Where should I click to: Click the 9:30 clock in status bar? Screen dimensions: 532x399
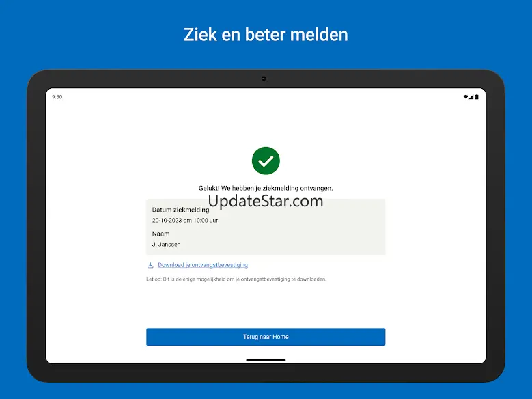click(x=57, y=97)
